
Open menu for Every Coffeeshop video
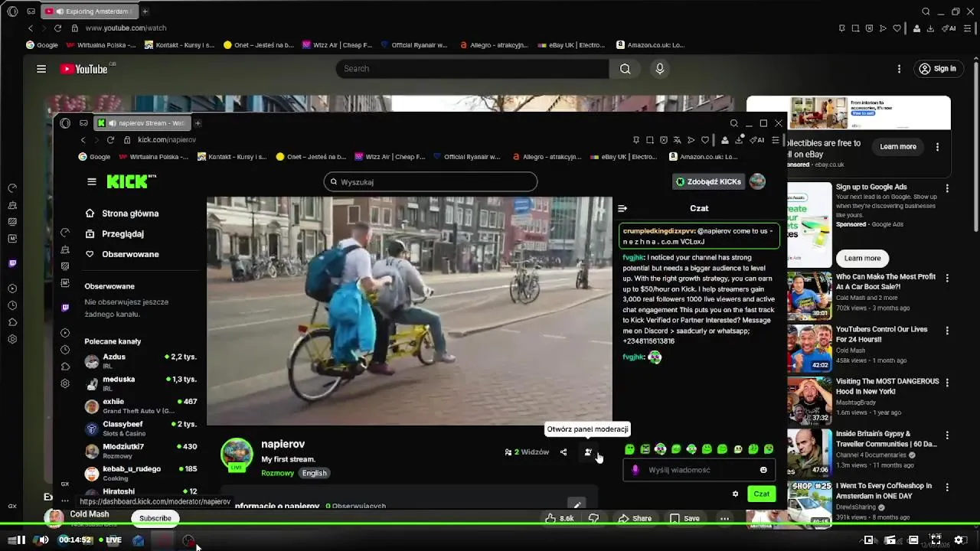point(947,487)
